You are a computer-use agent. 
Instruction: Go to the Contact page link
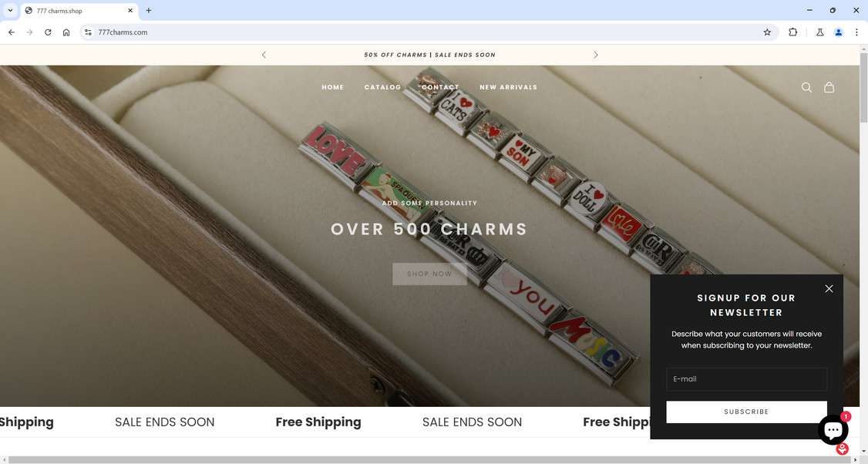click(440, 87)
